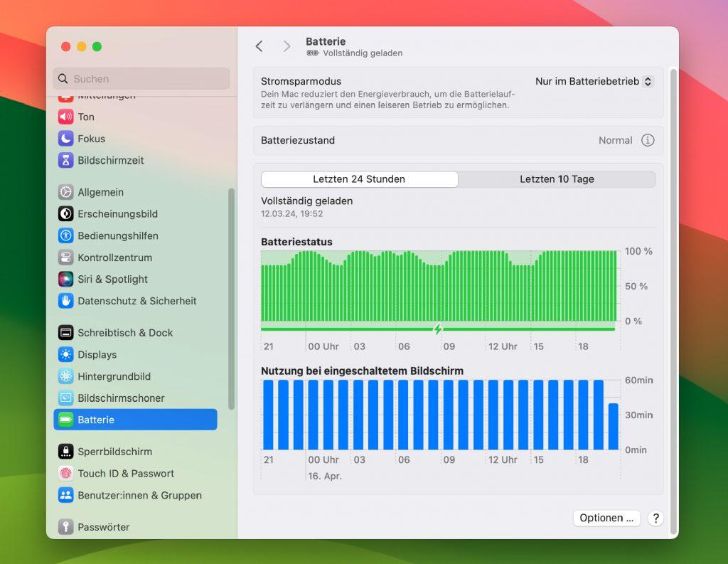Click the Touch ID fingerprint icon
The height and width of the screenshot is (564, 728).
(x=65, y=474)
